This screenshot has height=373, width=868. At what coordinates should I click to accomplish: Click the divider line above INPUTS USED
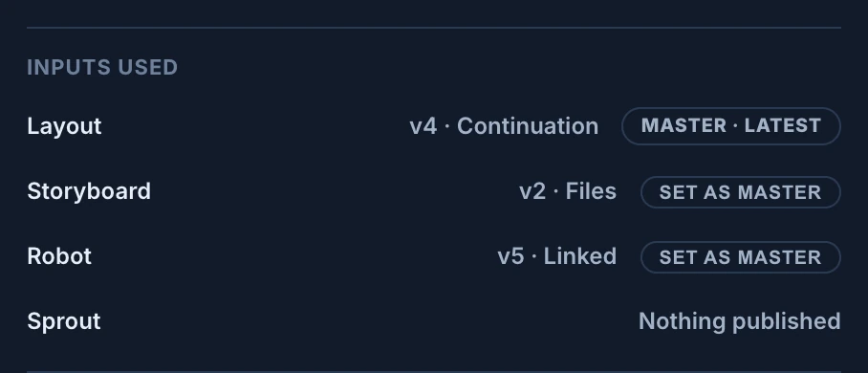(x=434, y=27)
